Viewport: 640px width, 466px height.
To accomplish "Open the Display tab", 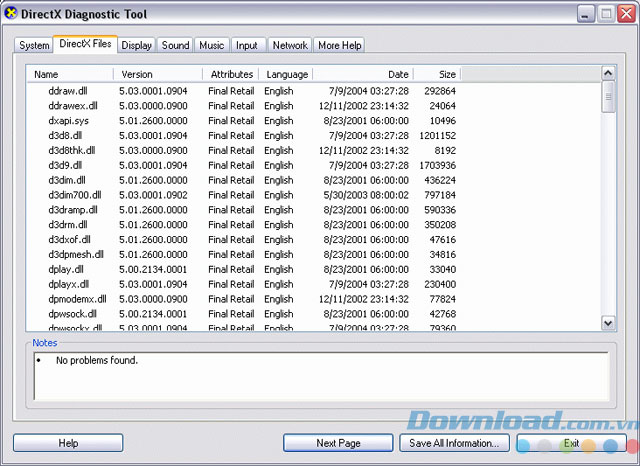I will point(137,45).
